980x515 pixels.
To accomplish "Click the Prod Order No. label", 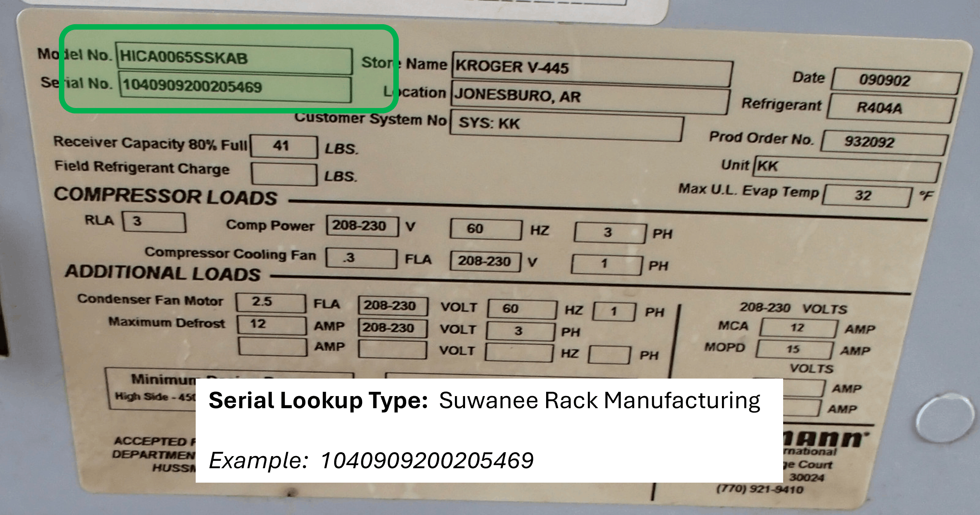I will point(761,138).
